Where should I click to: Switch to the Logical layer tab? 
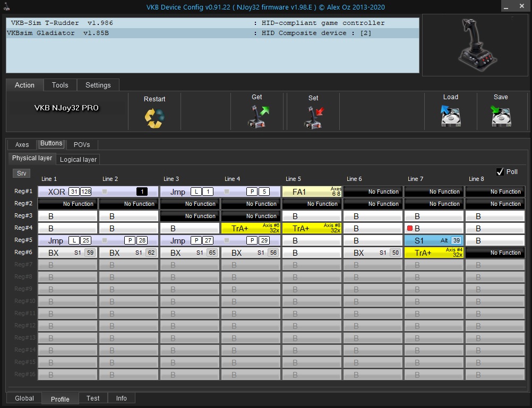(78, 159)
